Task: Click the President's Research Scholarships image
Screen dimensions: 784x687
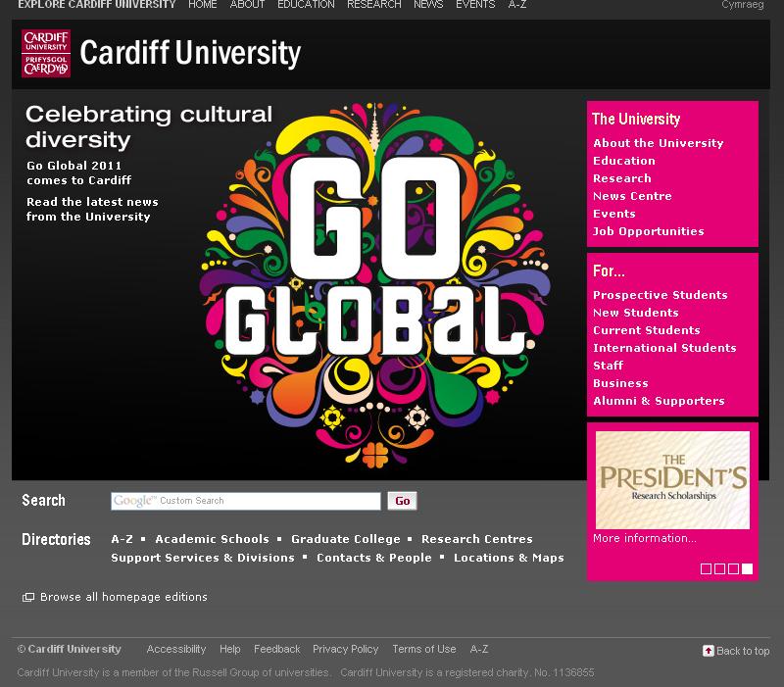Action: (x=672, y=480)
